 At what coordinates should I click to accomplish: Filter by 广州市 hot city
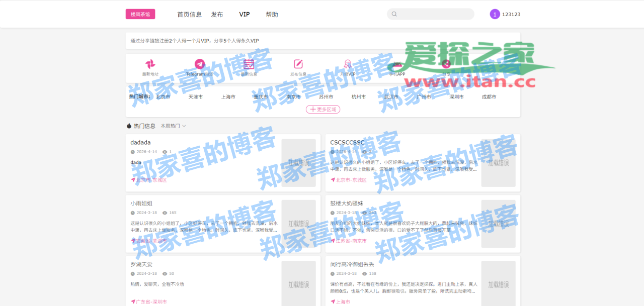pos(424,97)
